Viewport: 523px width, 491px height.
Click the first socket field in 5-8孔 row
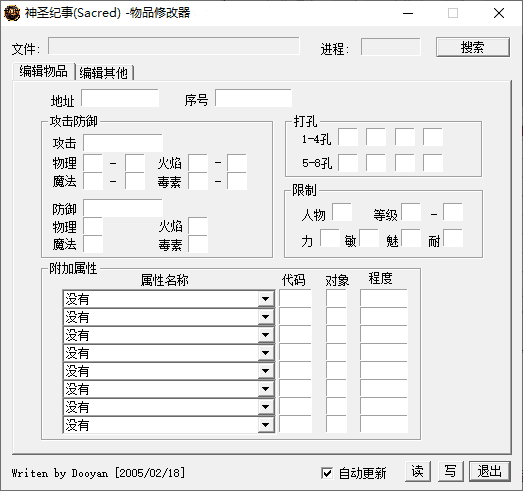click(x=348, y=163)
